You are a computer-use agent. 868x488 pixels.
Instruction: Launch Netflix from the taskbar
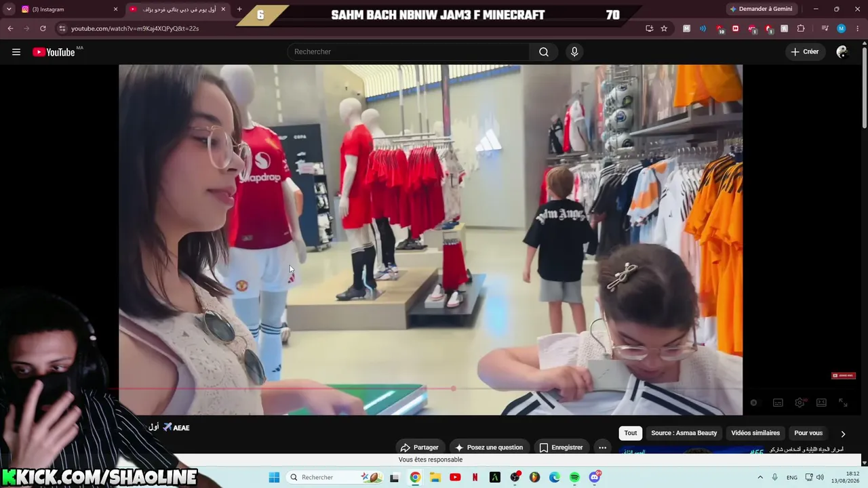point(475,477)
